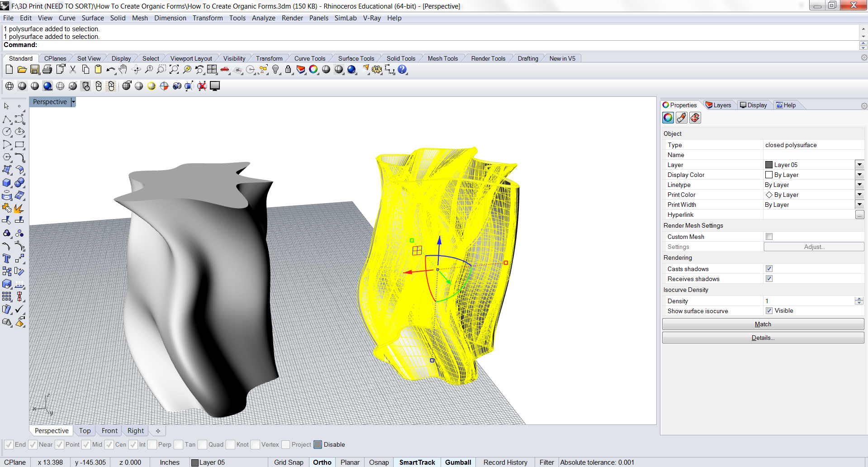The width and height of the screenshot is (868, 467).
Task: Open the Hyperlink ellipsis button
Action: tap(859, 215)
